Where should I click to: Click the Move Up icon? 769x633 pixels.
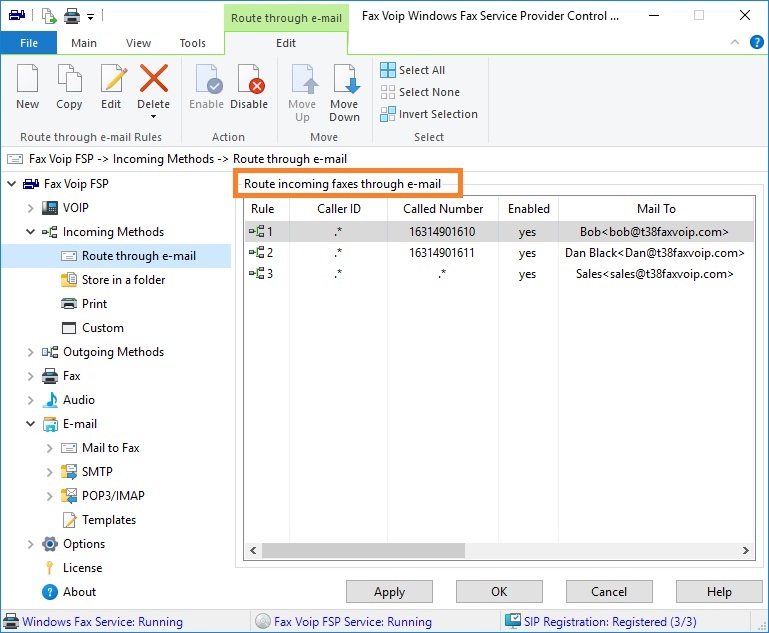tap(305, 78)
